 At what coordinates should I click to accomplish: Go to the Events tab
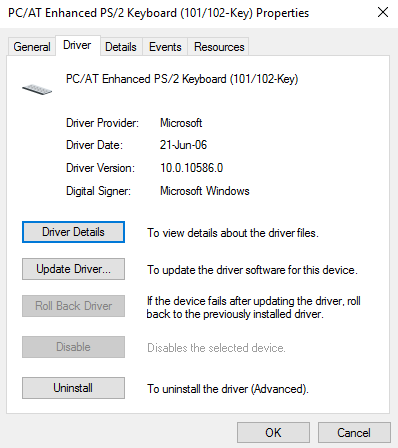165,47
